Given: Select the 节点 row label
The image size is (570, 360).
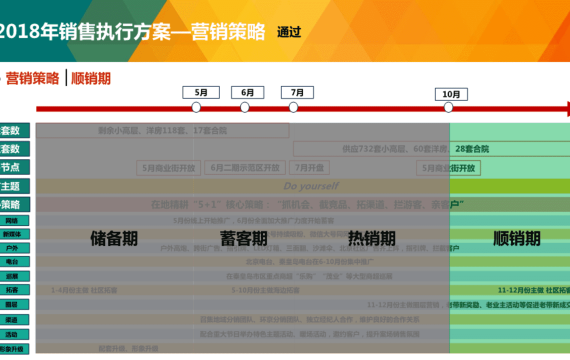Looking at the screenshot, I should click(15, 167).
